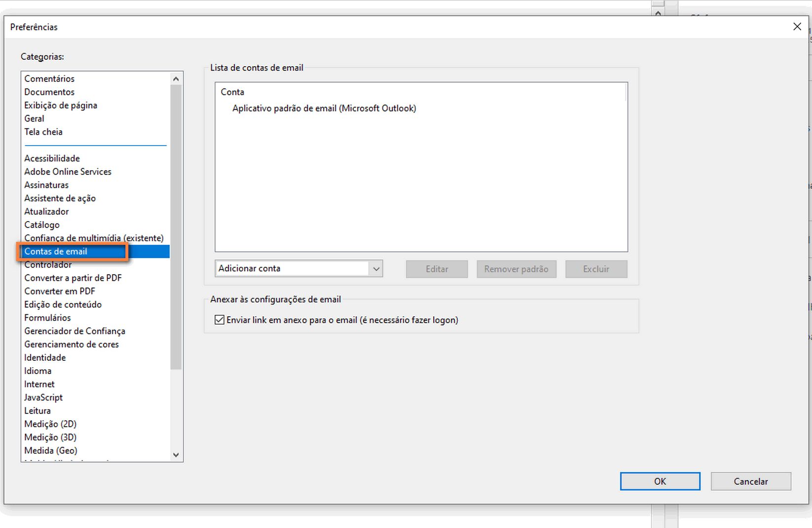
Task: Select Confiança de multimídia (existente)
Action: point(94,238)
